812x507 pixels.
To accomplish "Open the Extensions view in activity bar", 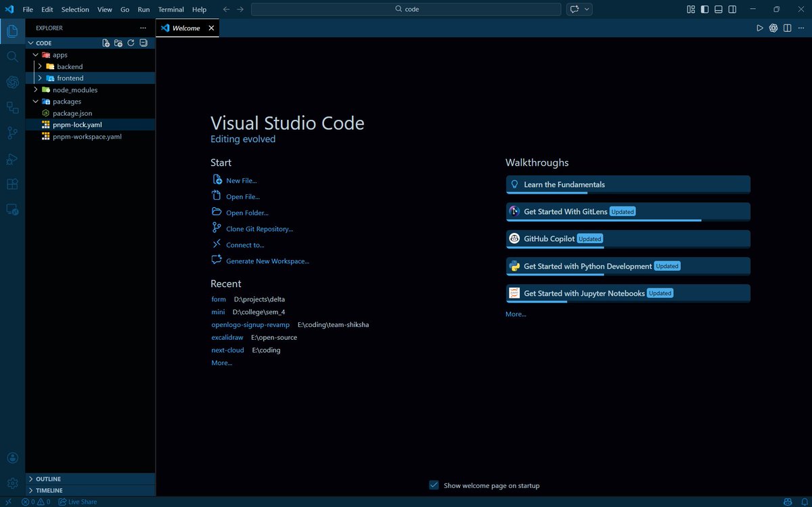I will pyautogui.click(x=12, y=184).
